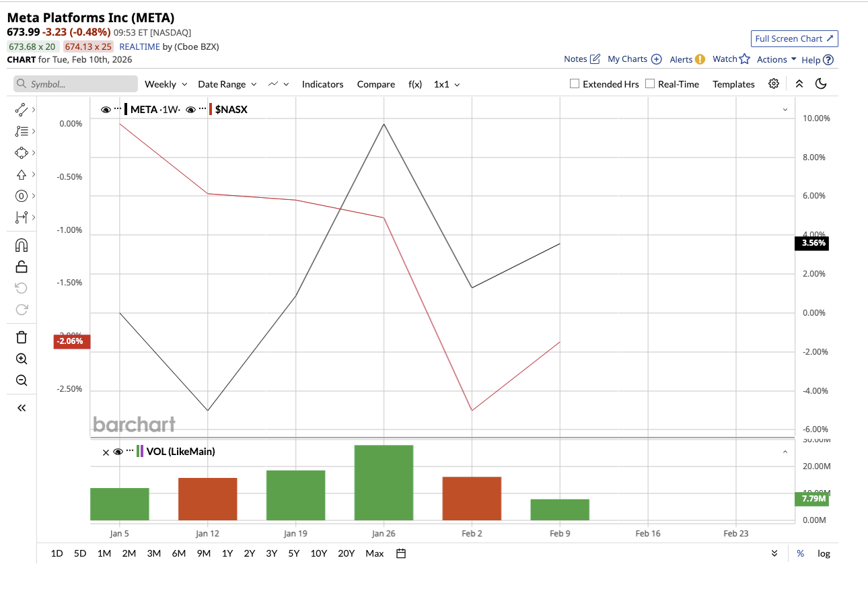Check the Real-Time option
This screenshot has width=868, height=591.
[649, 83]
